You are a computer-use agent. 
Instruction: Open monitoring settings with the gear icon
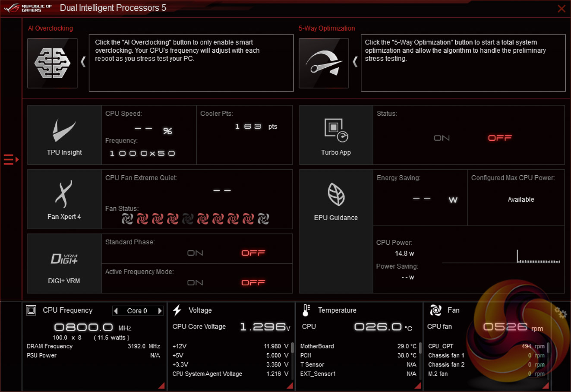[x=560, y=313]
